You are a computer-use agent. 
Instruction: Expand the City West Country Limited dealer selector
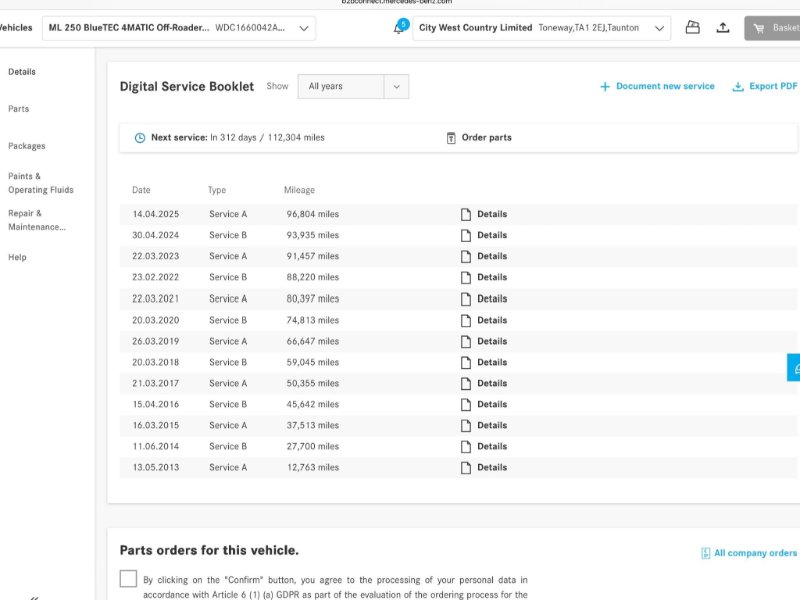(x=541, y=28)
